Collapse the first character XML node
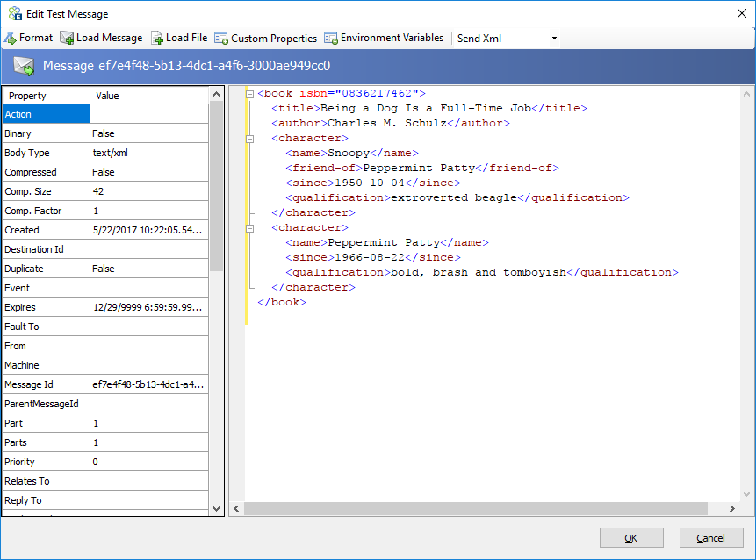756x560 pixels. (x=249, y=139)
